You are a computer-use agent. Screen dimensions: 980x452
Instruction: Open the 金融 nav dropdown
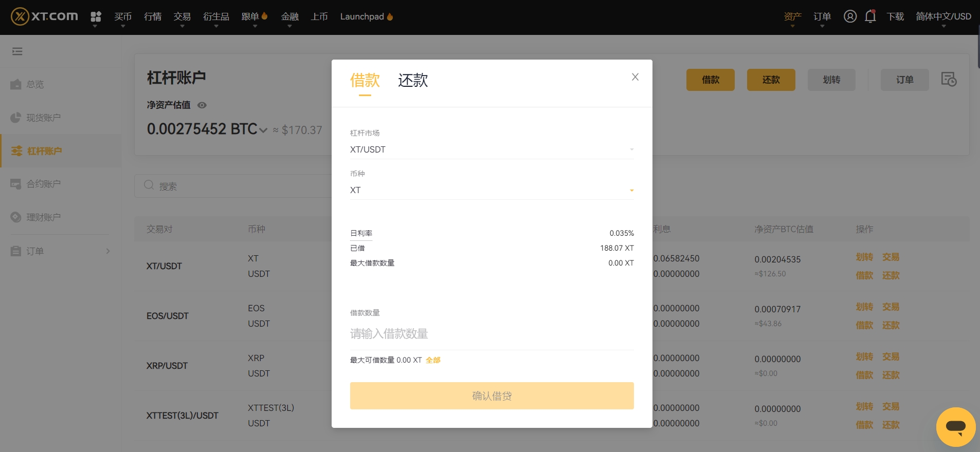click(x=289, y=17)
